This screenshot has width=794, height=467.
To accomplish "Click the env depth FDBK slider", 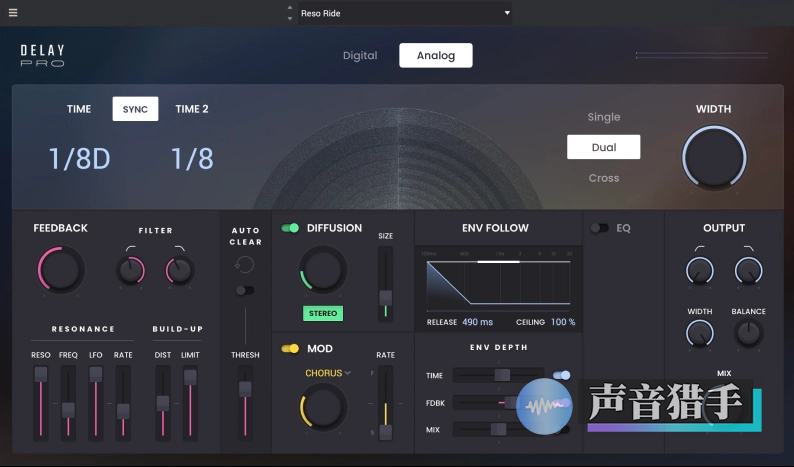I will click(499, 403).
